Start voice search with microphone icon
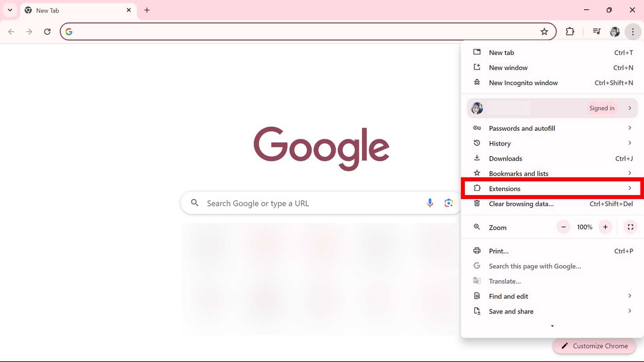Screen dimensions: 644x362 [x=430, y=203]
